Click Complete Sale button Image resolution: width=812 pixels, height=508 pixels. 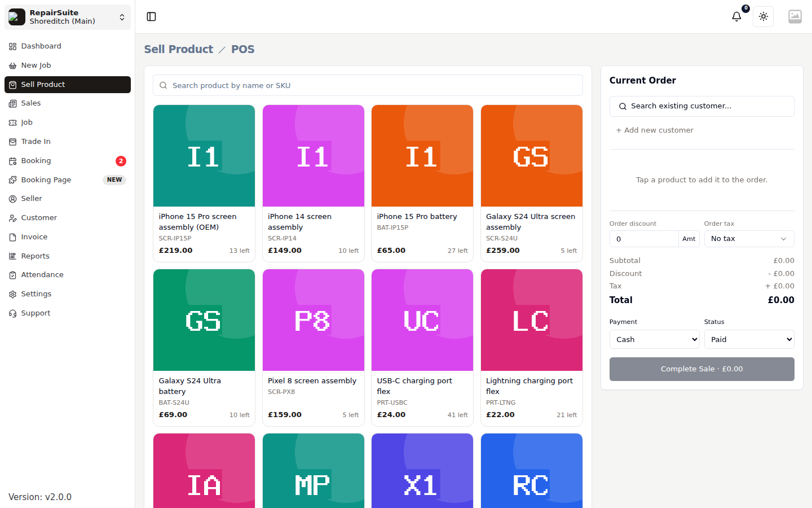point(701,369)
